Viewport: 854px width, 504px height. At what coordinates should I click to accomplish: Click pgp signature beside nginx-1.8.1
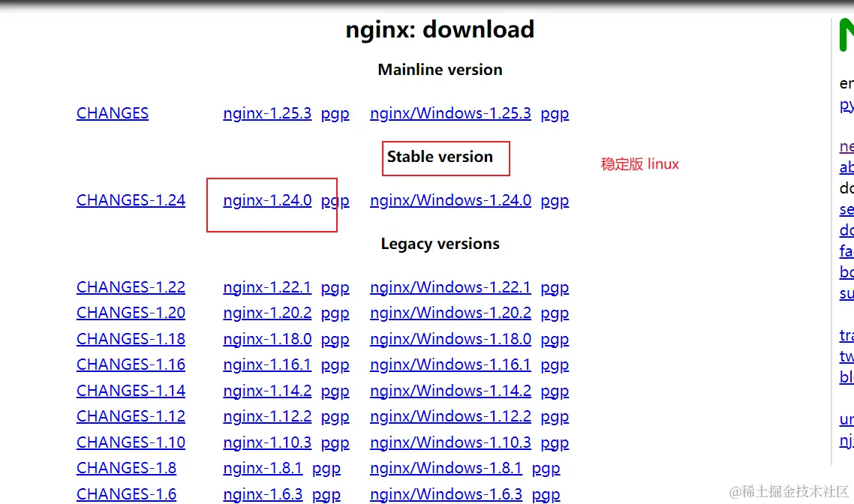point(326,469)
